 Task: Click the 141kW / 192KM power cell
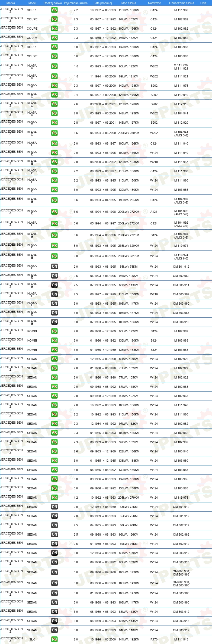pyautogui.click(x=129, y=639)
